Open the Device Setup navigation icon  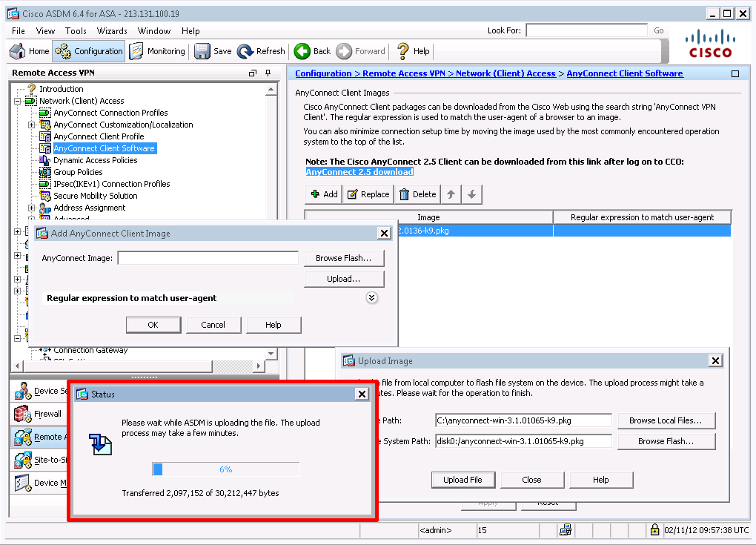coord(23,392)
